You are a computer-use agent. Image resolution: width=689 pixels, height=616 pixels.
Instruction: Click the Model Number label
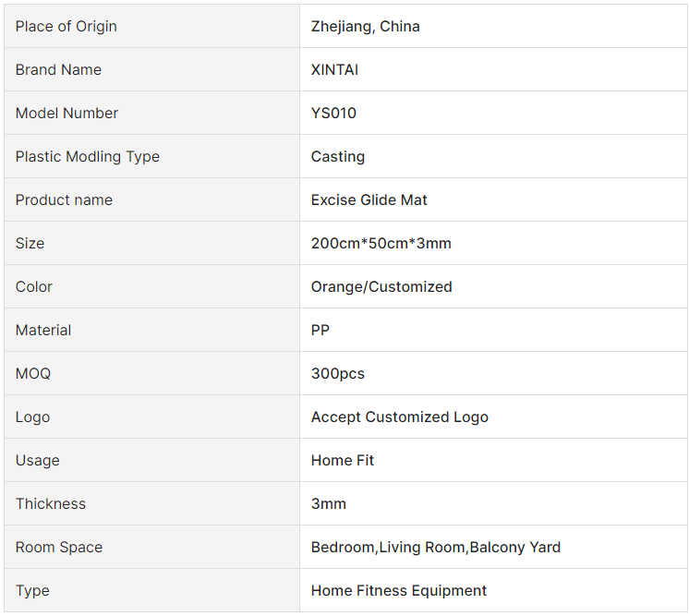pos(66,113)
